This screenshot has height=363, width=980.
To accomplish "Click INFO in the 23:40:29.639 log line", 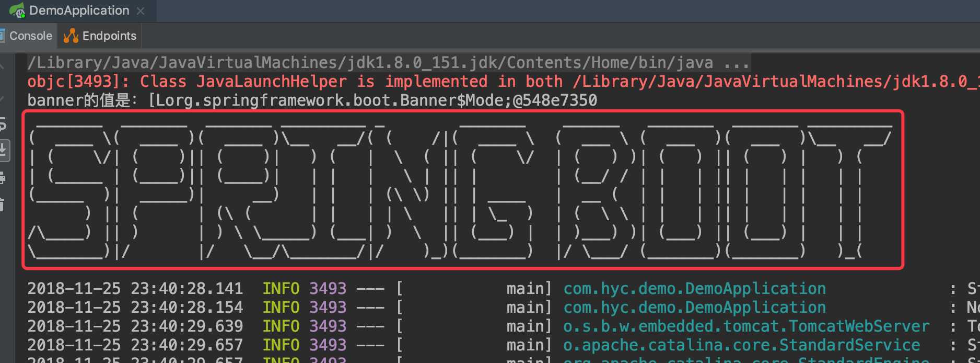I will pyautogui.click(x=281, y=326).
